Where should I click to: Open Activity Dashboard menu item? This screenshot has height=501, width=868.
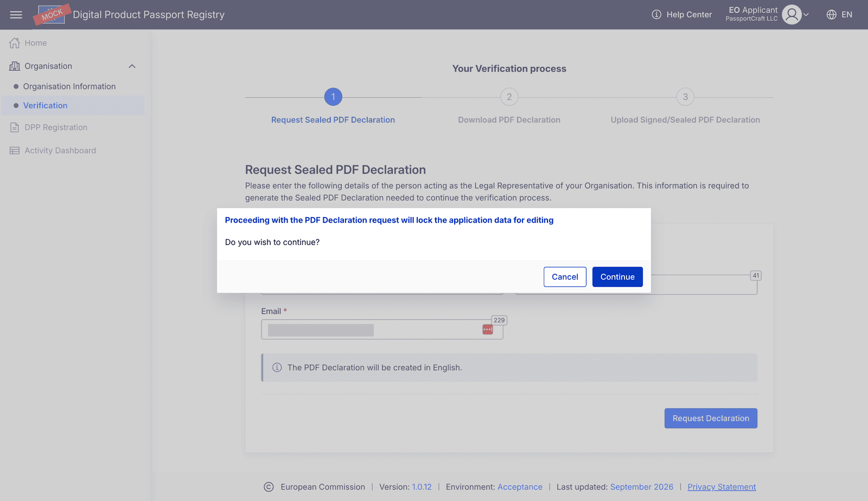60,150
